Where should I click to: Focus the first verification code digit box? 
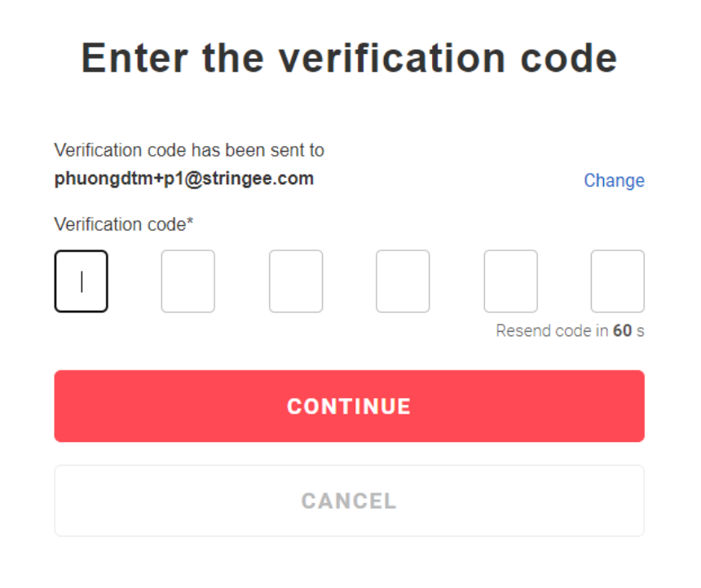[81, 281]
